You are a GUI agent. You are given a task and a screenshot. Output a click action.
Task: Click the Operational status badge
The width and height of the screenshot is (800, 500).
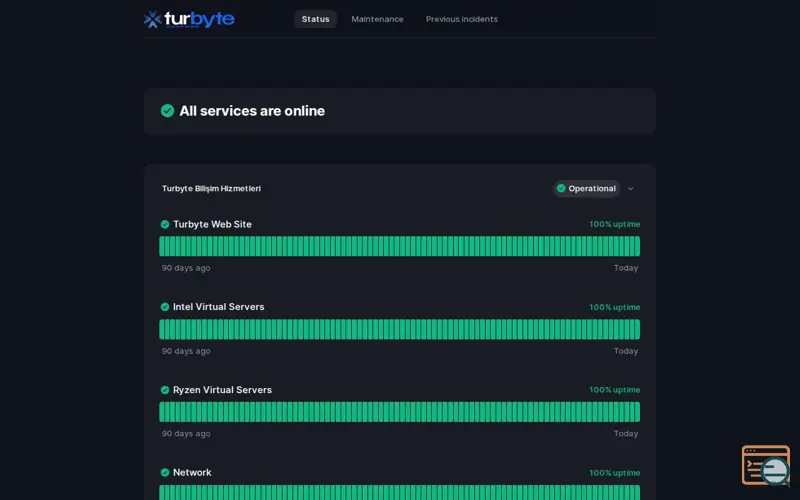tap(586, 189)
